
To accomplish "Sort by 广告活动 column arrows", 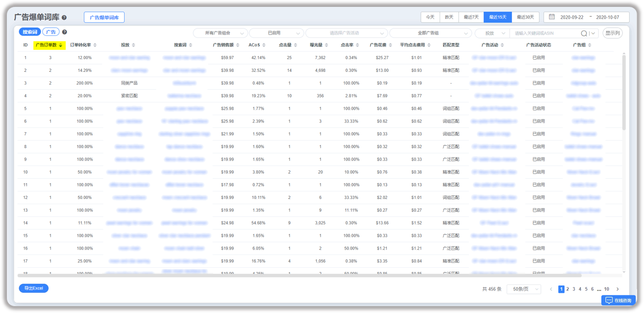I will (x=502, y=45).
